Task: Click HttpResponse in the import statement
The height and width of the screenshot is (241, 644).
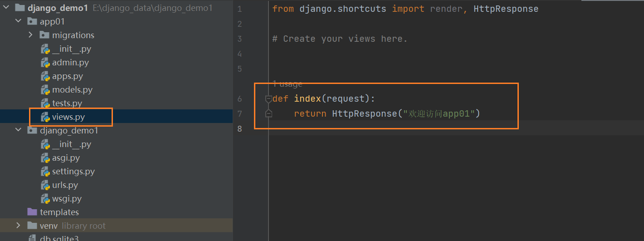Action: pyautogui.click(x=506, y=9)
